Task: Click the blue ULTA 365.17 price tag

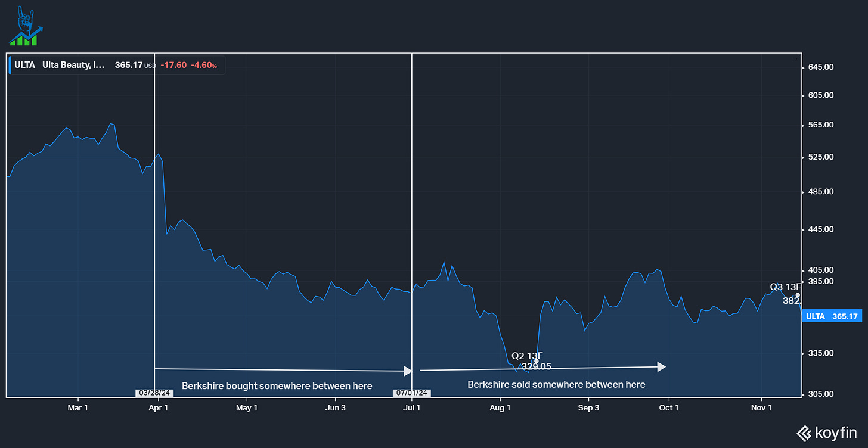Action: (x=831, y=316)
